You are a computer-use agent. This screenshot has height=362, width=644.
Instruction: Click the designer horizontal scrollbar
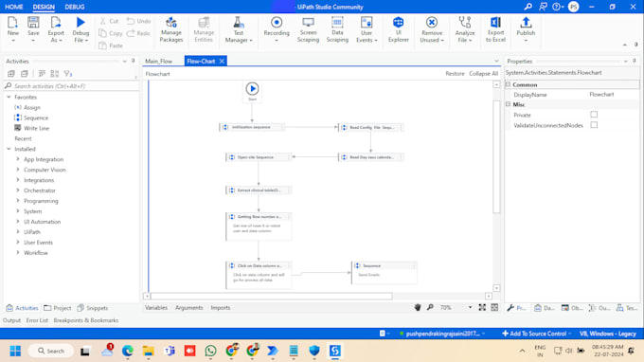[x=272, y=296]
